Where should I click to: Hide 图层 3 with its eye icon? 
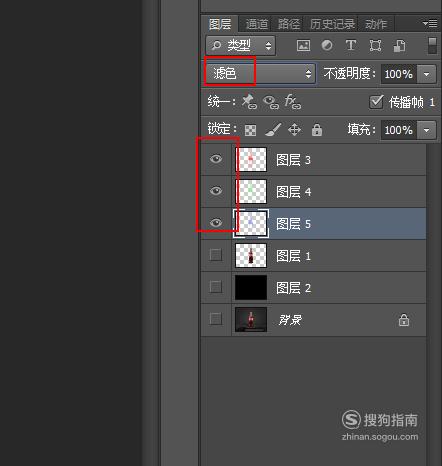pos(216,159)
